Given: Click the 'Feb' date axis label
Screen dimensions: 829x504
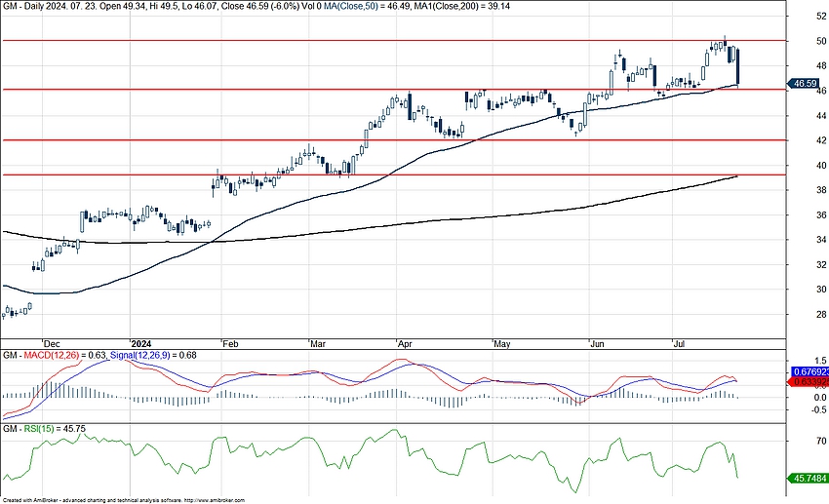Looking at the screenshot, I should tap(230, 343).
